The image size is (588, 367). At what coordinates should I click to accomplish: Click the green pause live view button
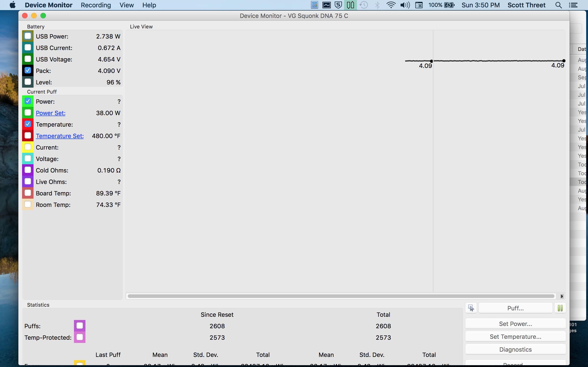click(560, 308)
